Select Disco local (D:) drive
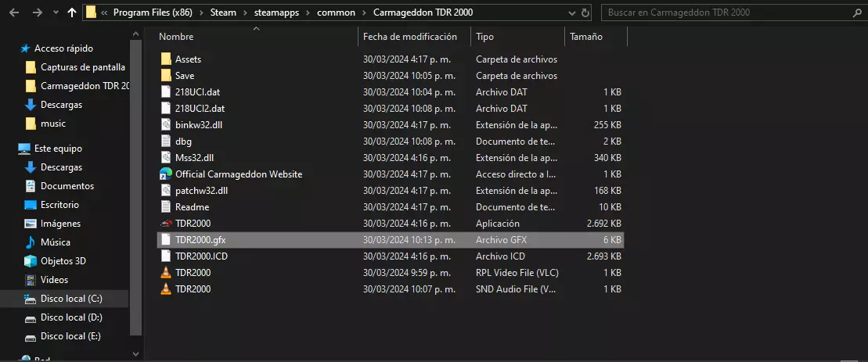Image resolution: width=868 pixels, height=362 pixels. 71,317
